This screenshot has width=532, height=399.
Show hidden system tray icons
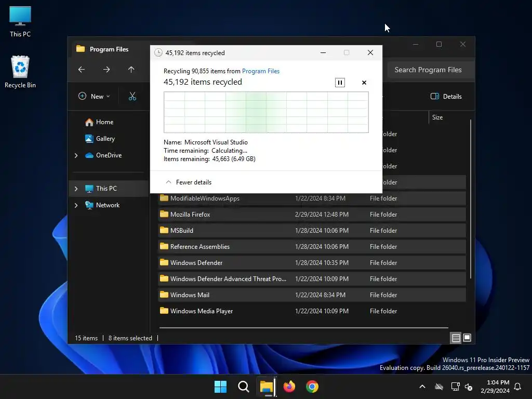[x=422, y=387]
